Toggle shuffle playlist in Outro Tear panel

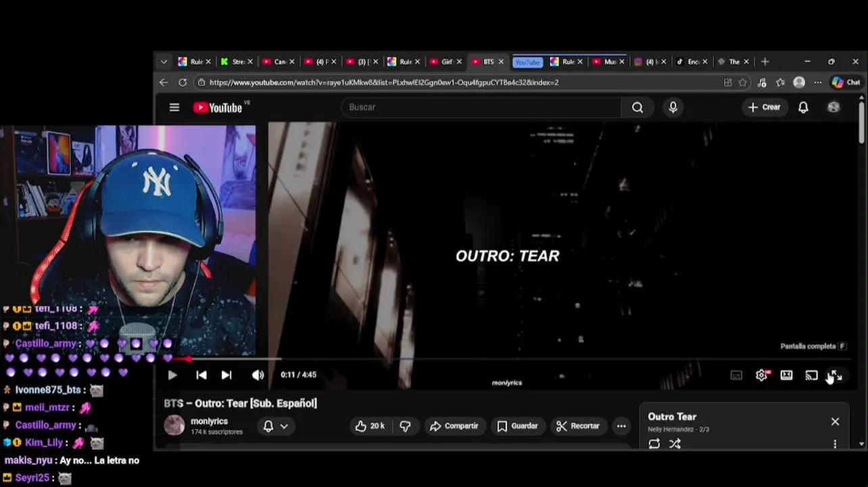(x=675, y=444)
